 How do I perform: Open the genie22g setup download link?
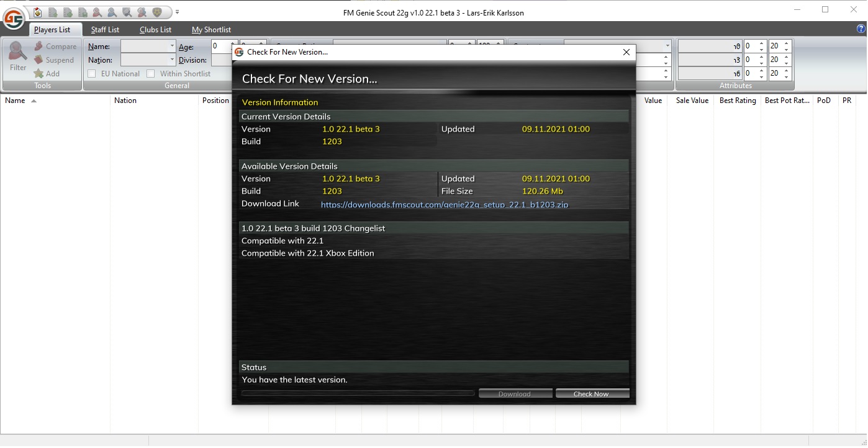[444, 204]
